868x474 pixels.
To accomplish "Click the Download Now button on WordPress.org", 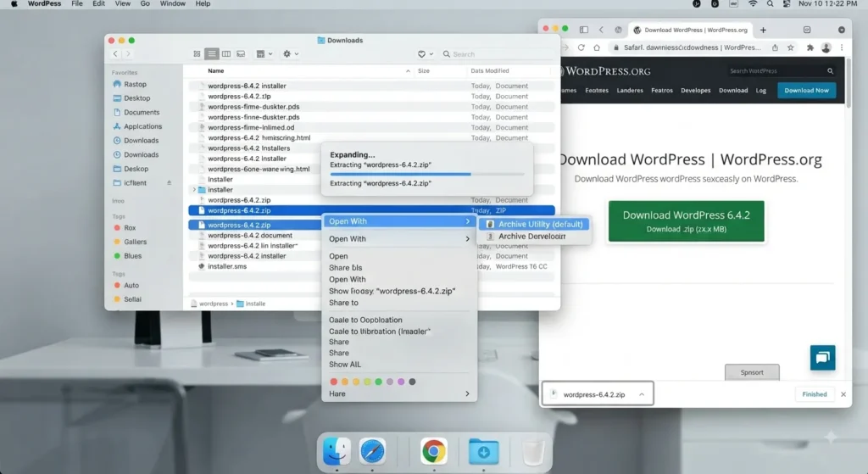I will point(807,90).
